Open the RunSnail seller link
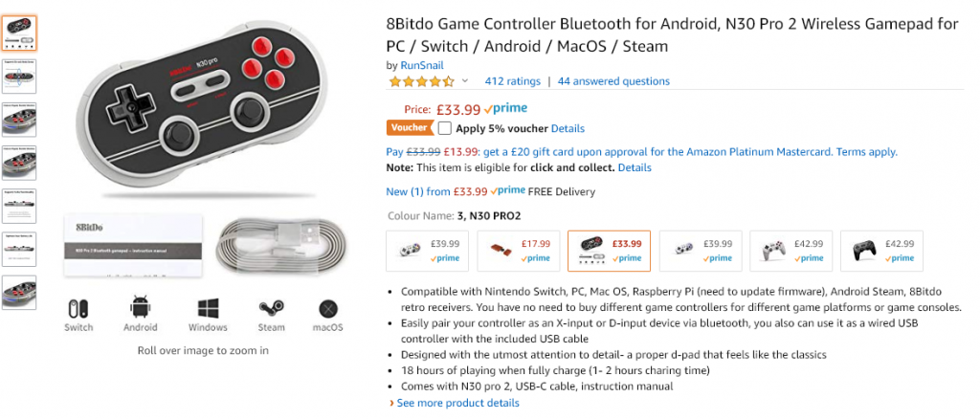 click(x=422, y=65)
